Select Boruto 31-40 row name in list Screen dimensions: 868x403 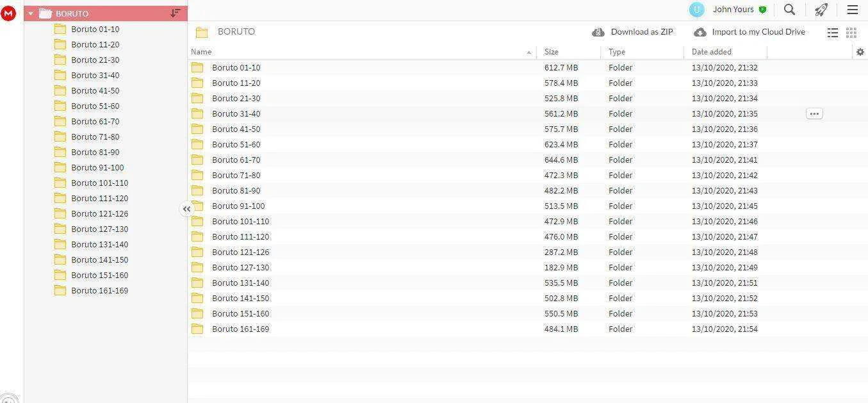tap(236, 113)
